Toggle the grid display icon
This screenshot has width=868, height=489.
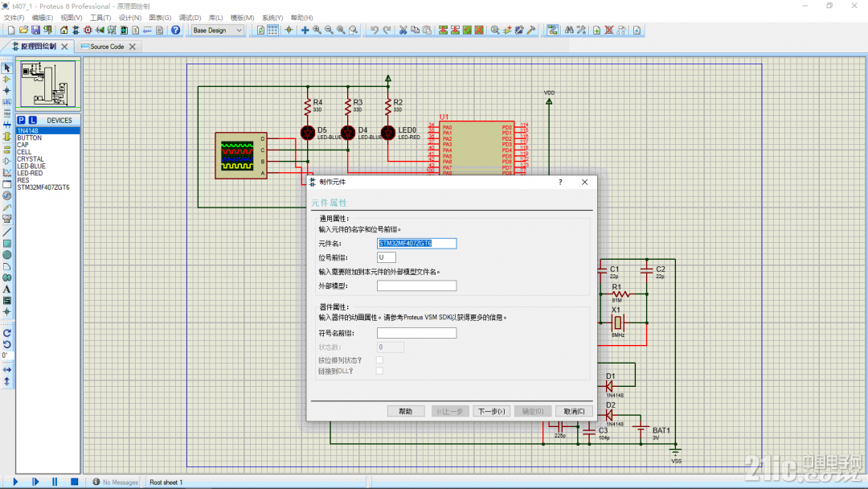point(273,31)
